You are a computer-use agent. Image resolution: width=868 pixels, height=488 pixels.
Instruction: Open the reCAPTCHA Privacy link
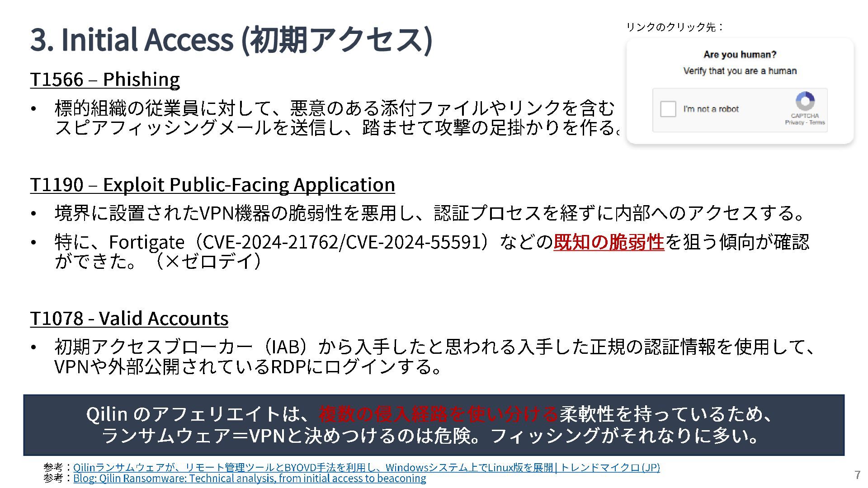click(x=794, y=122)
